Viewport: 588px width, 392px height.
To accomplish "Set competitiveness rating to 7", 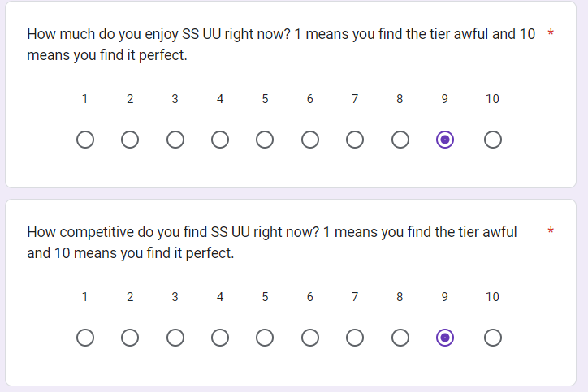I will (355, 338).
